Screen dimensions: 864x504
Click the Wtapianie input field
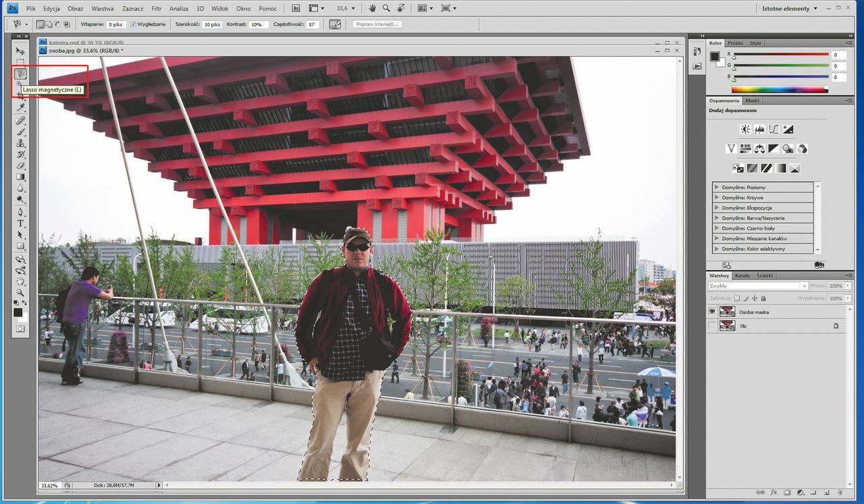coord(117,24)
